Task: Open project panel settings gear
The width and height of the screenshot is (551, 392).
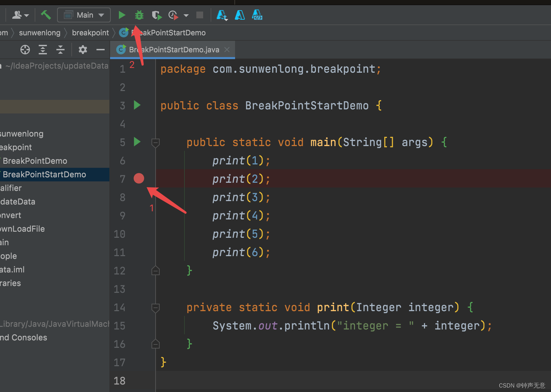Action: tap(83, 50)
